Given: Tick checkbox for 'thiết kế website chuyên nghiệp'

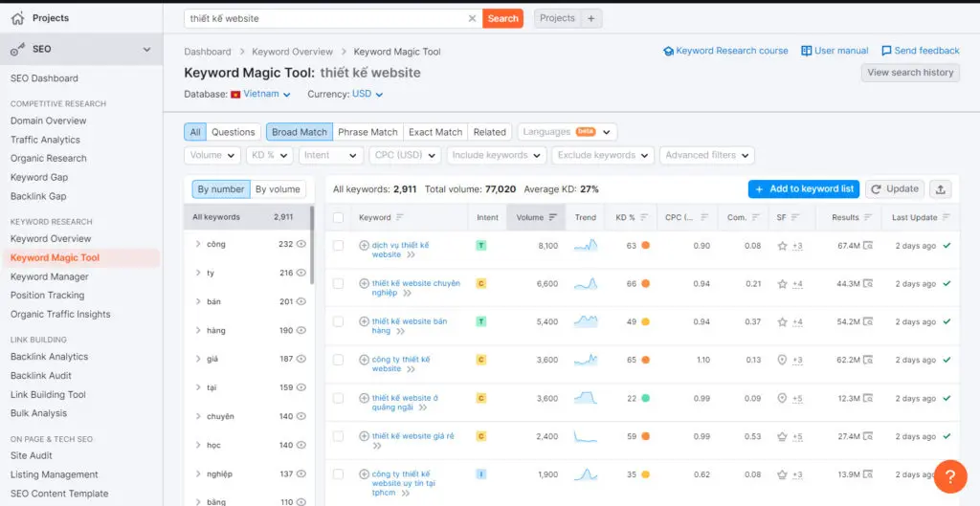Looking at the screenshot, I should [x=338, y=284].
